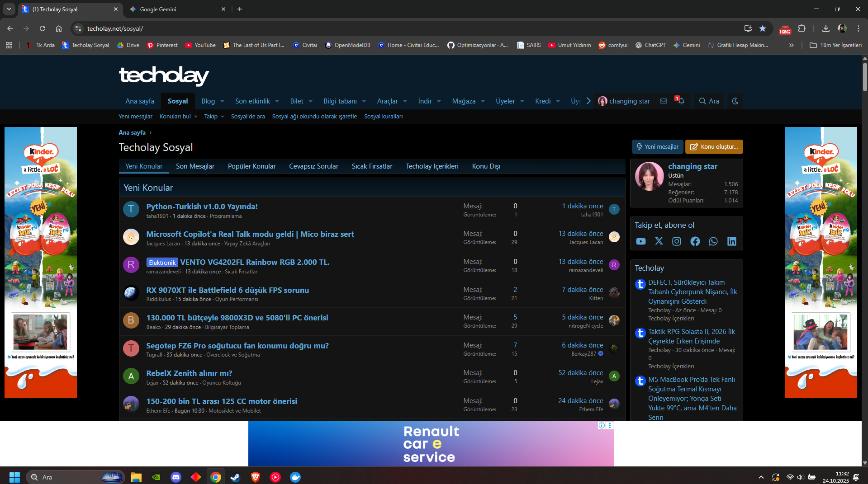
Task: Open Chrome downloads icon
Action: click(x=826, y=28)
